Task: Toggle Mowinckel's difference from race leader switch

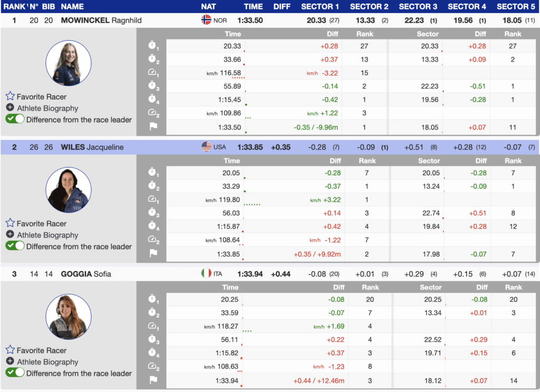Action: 15,120
